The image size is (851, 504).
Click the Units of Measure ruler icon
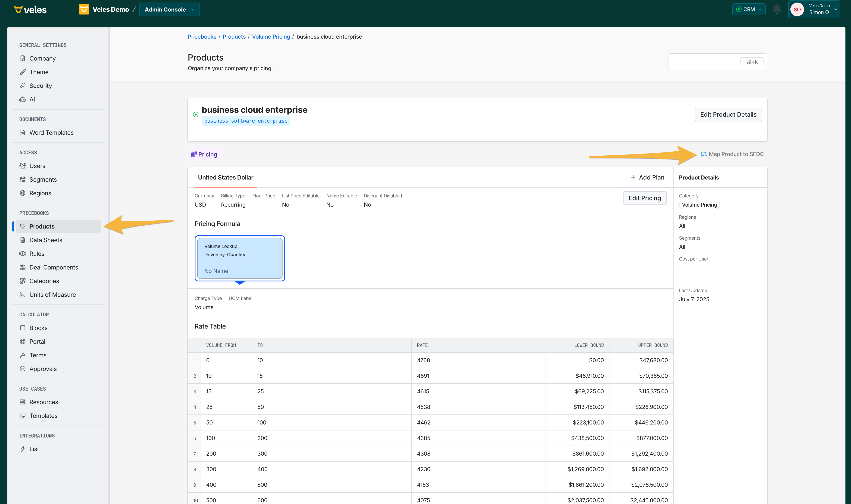pyautogui.click(x=23, y=294)
